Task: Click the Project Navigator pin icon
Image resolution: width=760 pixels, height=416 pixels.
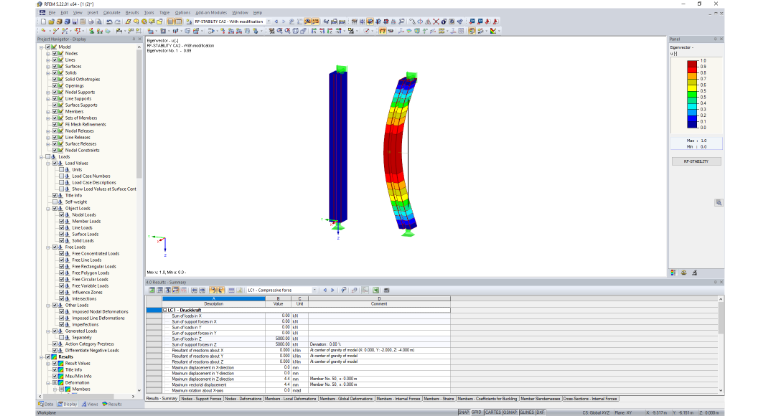Action: (134, 39)
